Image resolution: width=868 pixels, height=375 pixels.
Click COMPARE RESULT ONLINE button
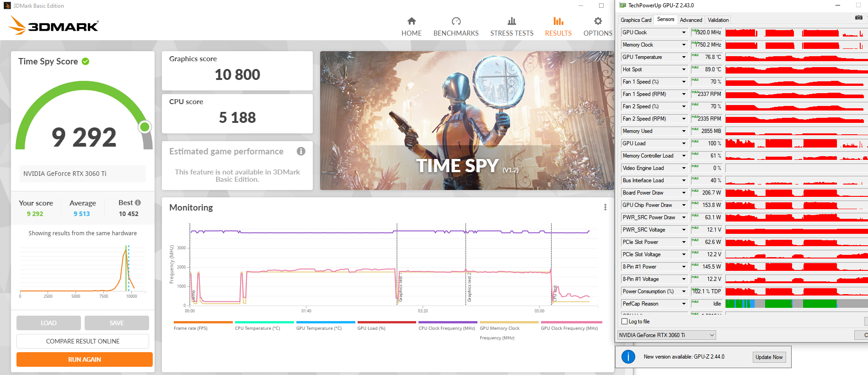(83, 341)
